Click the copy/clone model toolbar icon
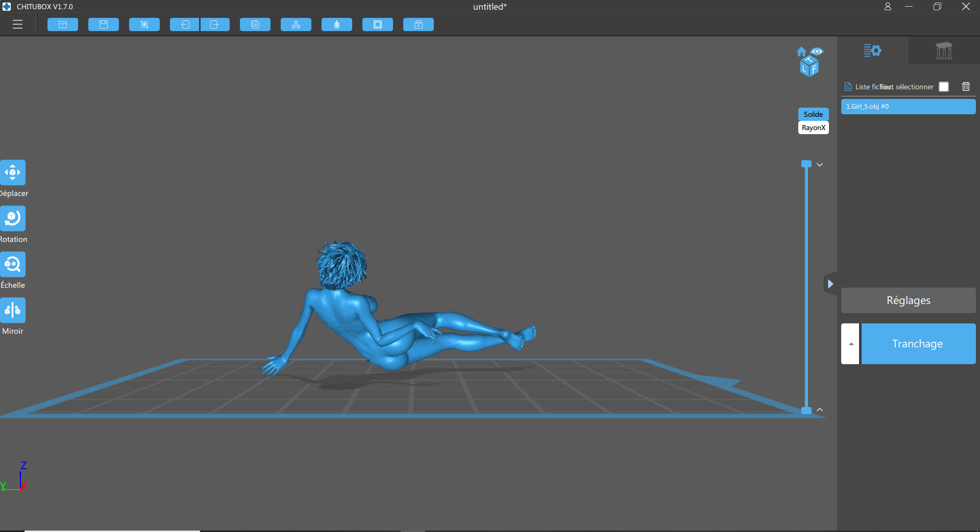 tap(255, 24)
